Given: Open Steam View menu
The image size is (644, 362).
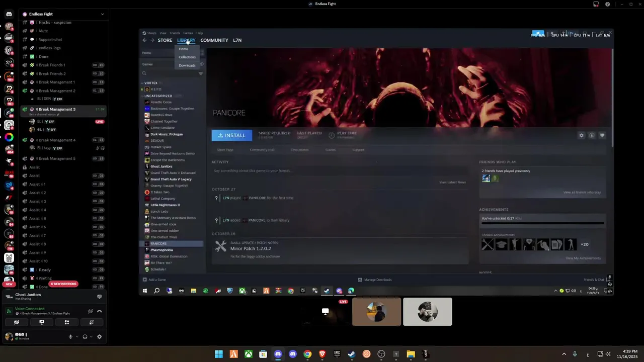Looking at the screenshot, I should [x=163, y=33].
